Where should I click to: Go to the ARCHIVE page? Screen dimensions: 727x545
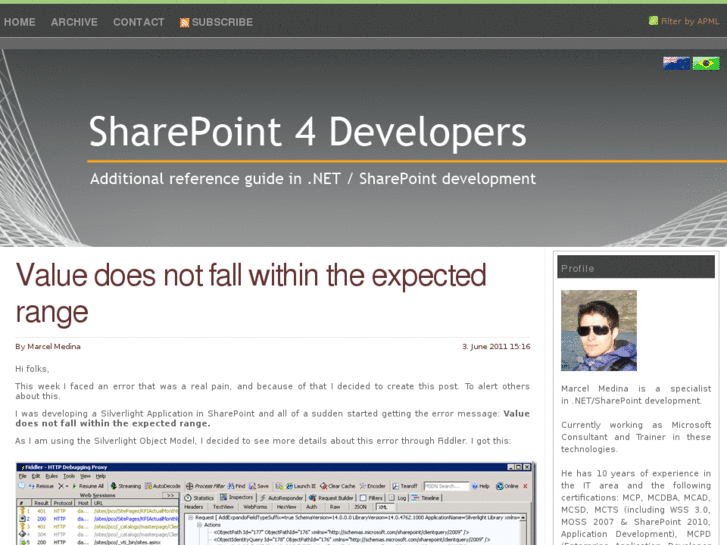(74, 22)
